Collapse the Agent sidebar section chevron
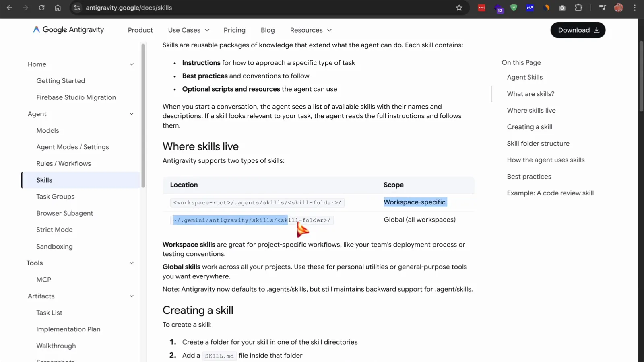The width and height of the screenshot is (644, 362). (131, 114)
